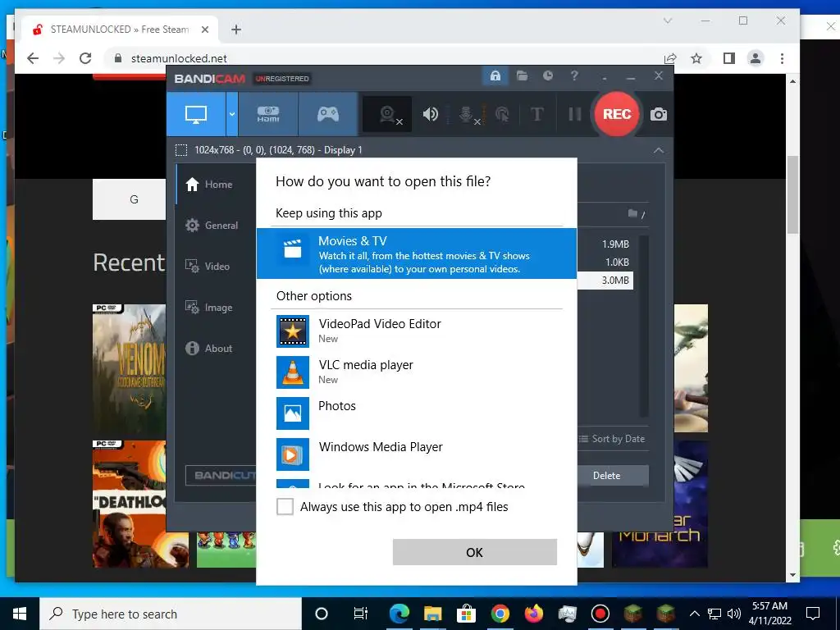
Task: Click Venom game thumbnail
Action: click(129, 370)
